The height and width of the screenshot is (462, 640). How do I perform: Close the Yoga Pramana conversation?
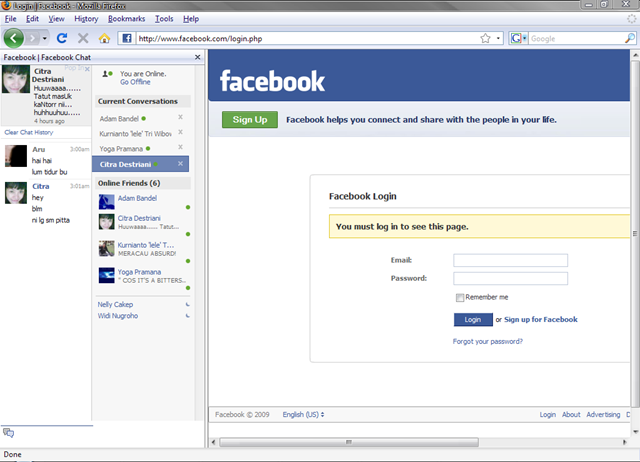[180, 147]
